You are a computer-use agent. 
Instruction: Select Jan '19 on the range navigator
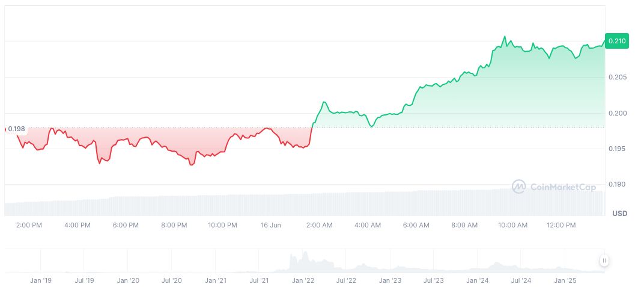[x=40, y=280]
